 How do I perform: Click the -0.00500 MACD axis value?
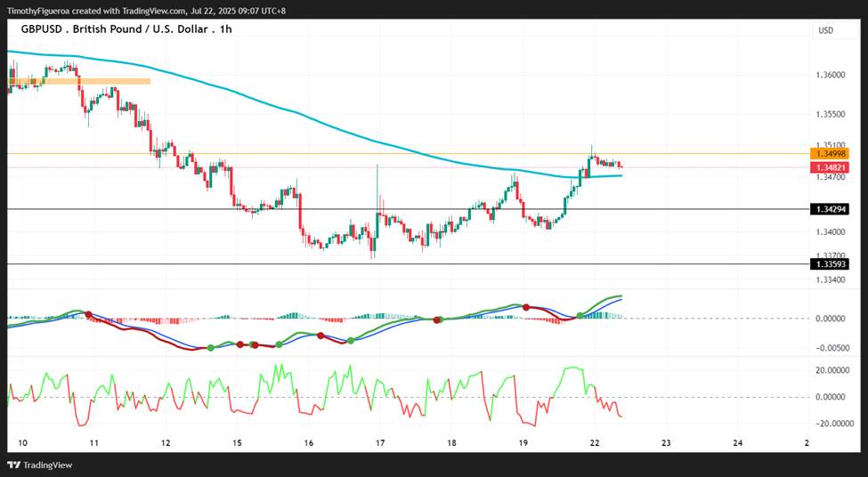829,348
